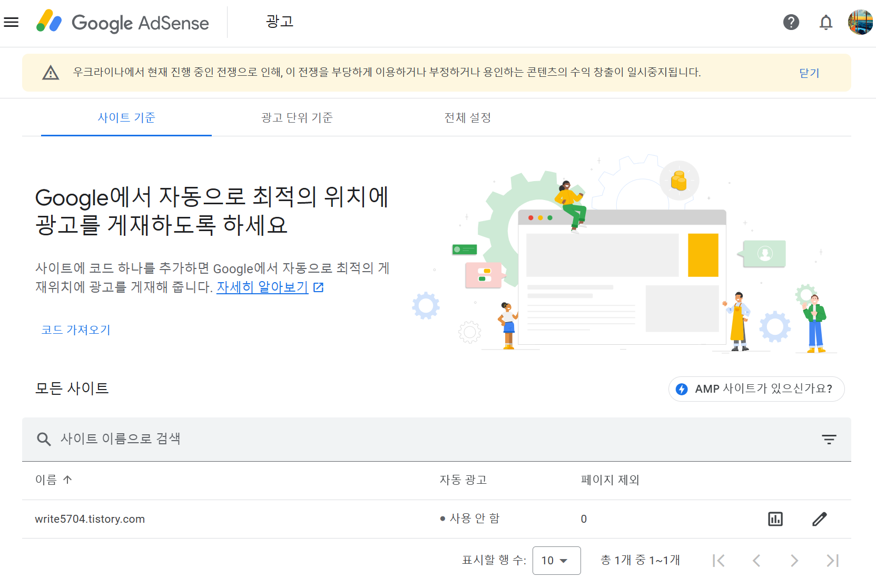Click the 총 1개 중 1~1개 text
Viewport: 876px width, 588px height.
pyautogui.click(x=641, y=560)
